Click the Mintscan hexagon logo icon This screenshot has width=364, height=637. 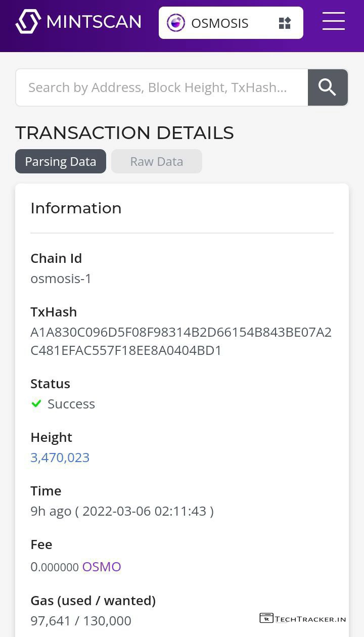pos(28,22)
